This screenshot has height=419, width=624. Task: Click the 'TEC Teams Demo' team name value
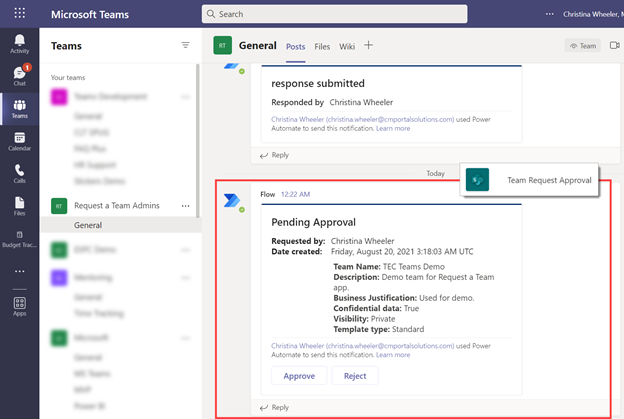[x=414, y=267]
